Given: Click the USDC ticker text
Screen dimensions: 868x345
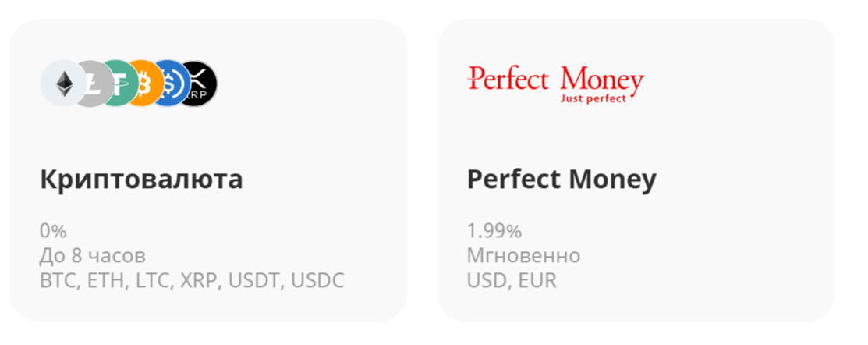Looking at the screenshot, I should click(317, 281).
